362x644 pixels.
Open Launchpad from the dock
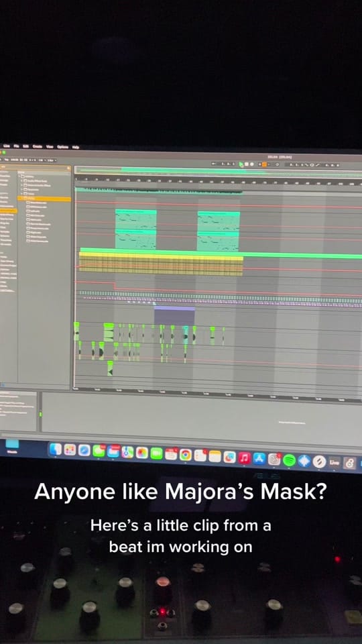tap(70, 450)
